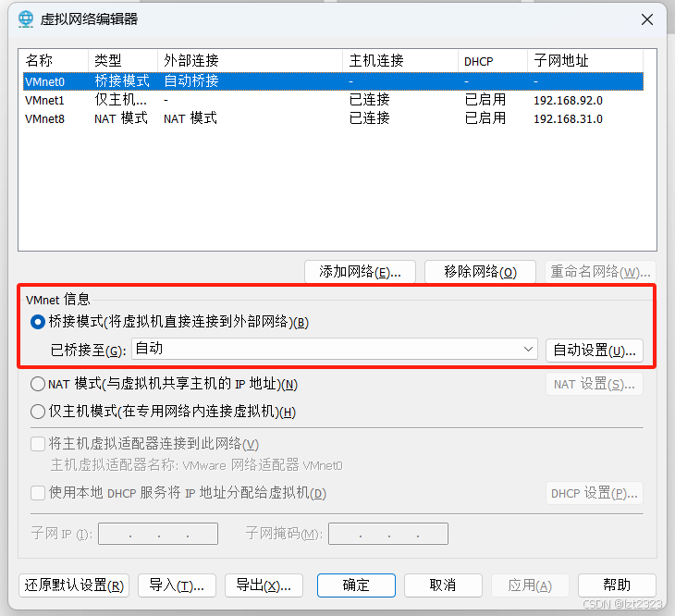Toggle 使用本地 DHCP 服务 checkbox
Screen dimensions: 675x616
[38, 493]
